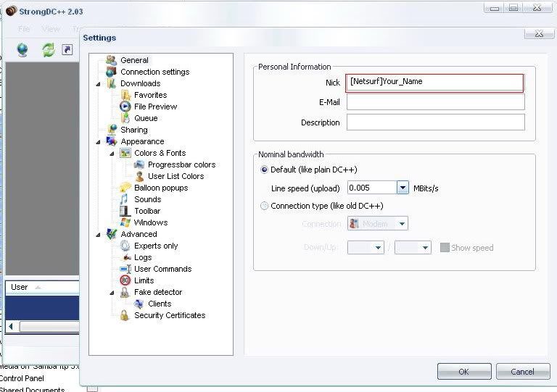Click the Balloon popups icon
The image size is (557, 392).
[125, 188]
